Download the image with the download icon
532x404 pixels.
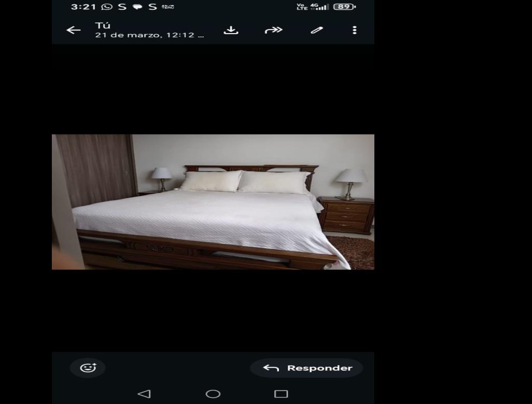(231, 30)
